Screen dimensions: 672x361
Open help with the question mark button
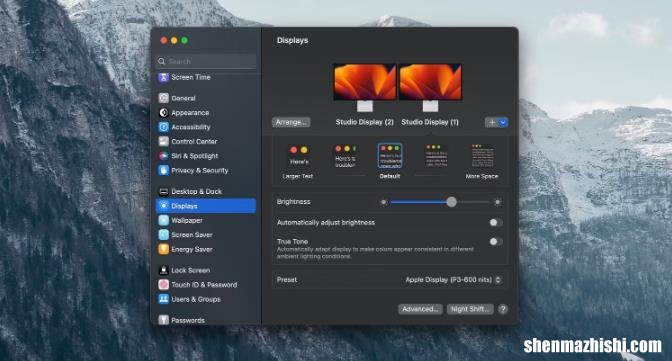503,309
